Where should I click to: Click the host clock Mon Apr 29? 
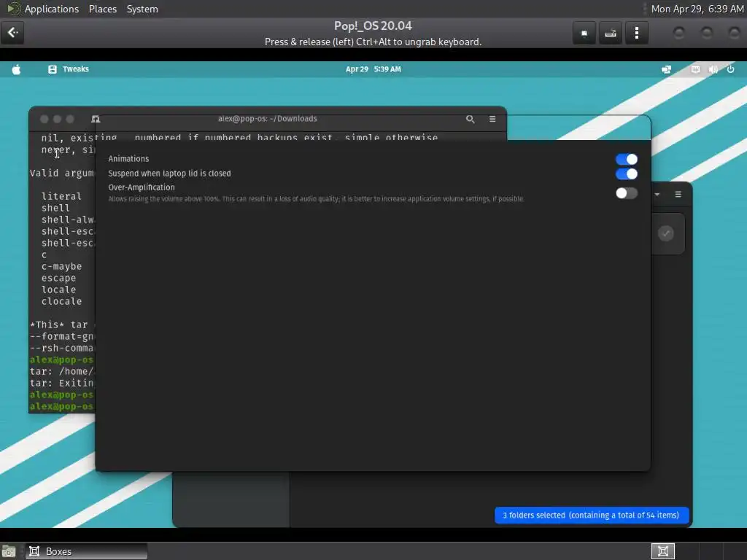tap(697, 9)
